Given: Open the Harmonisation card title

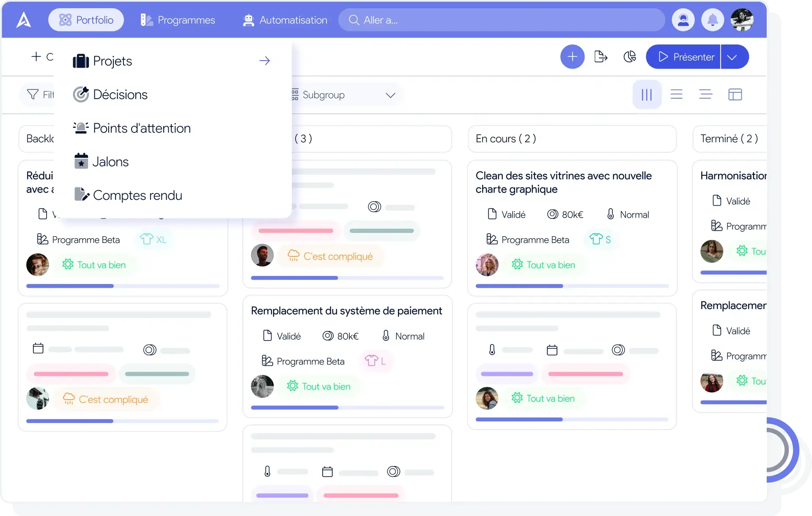Looking at the screenshot, I should click(733, 176).
